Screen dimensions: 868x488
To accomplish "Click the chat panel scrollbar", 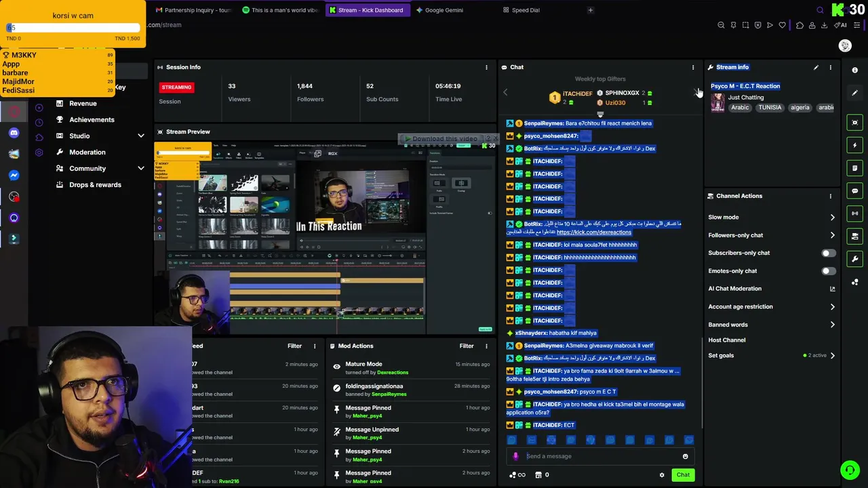I will coord(702,382).
